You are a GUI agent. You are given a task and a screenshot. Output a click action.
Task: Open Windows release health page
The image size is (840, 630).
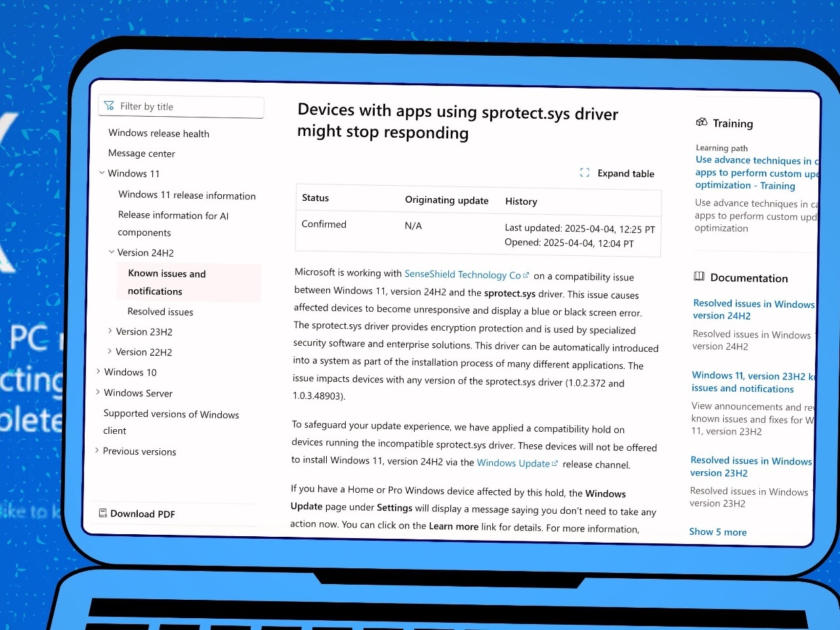(x=159, y=133)
